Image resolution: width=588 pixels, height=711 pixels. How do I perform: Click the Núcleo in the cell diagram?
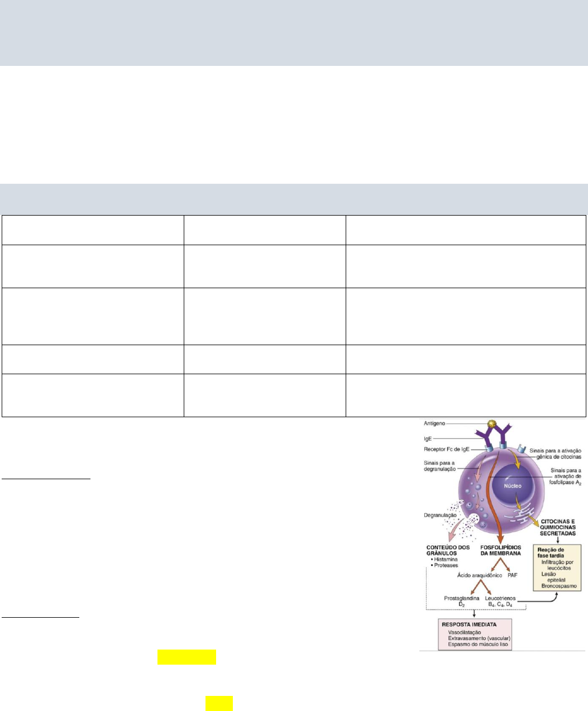(513, 485)
